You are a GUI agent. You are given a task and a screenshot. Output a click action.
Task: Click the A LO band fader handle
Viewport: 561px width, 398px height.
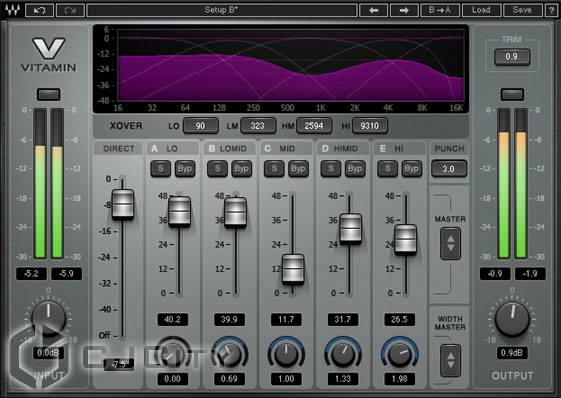tap(179, 212)
